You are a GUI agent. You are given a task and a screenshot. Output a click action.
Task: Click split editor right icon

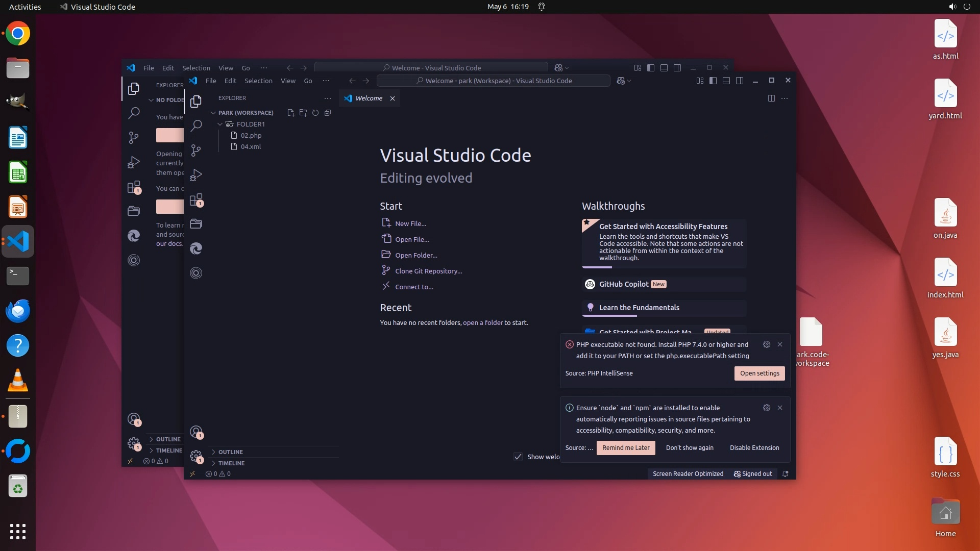(771, 98)
